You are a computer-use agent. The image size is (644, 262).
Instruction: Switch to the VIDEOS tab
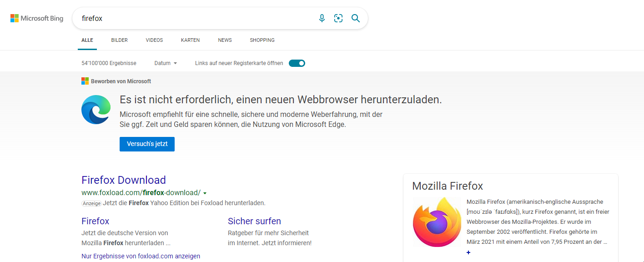[x=154, y=40]
